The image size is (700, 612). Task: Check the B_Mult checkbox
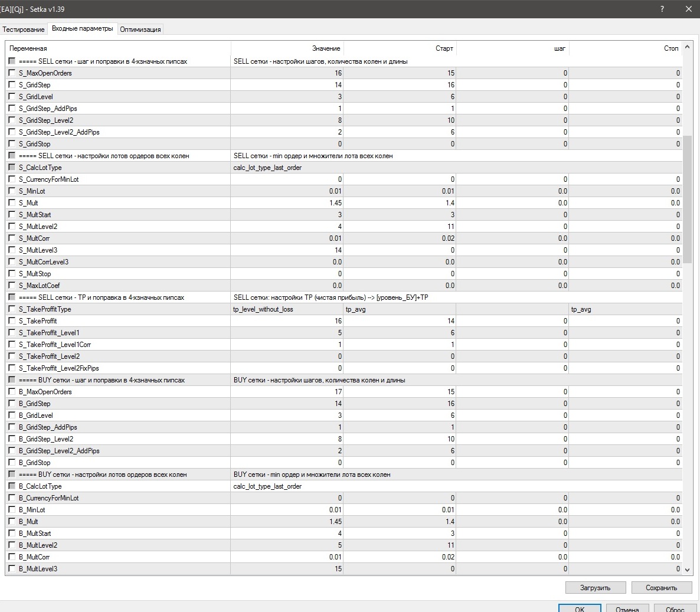12,521
